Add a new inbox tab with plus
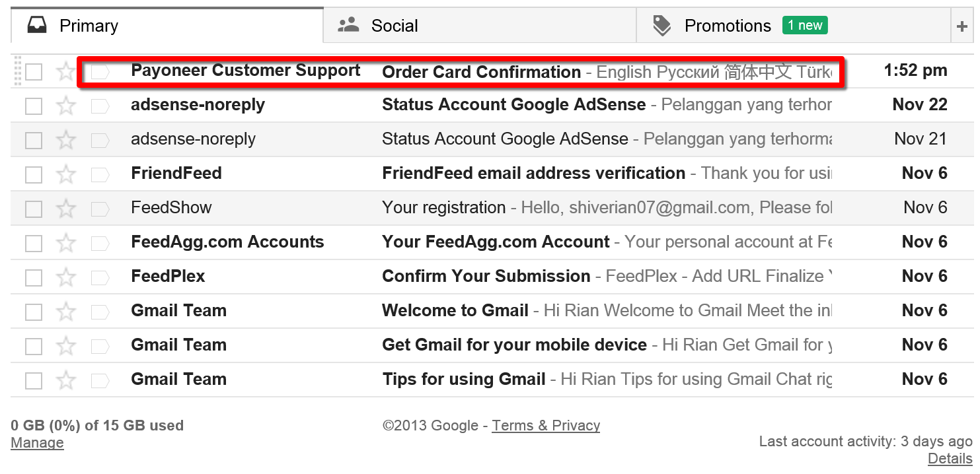This screenshot has width=980, height=474. pyautogui.click(x=961, y=26)
